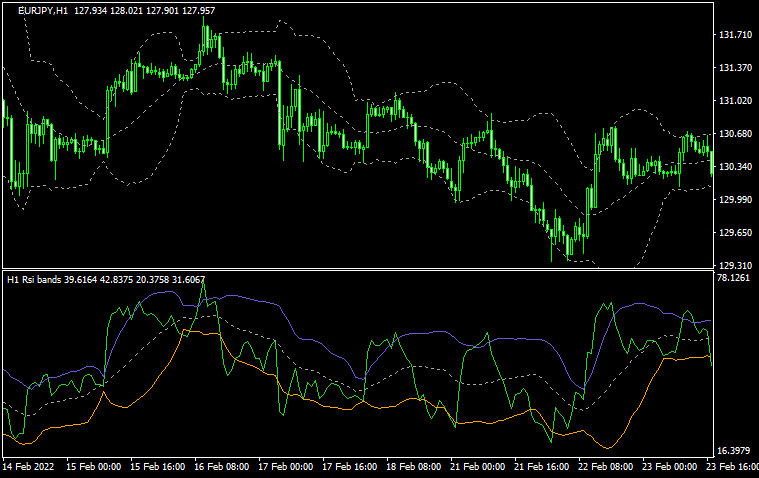Click the 23 Feb 16:00 time label
Screen dimensions: 759x478
tap(732, 467)
